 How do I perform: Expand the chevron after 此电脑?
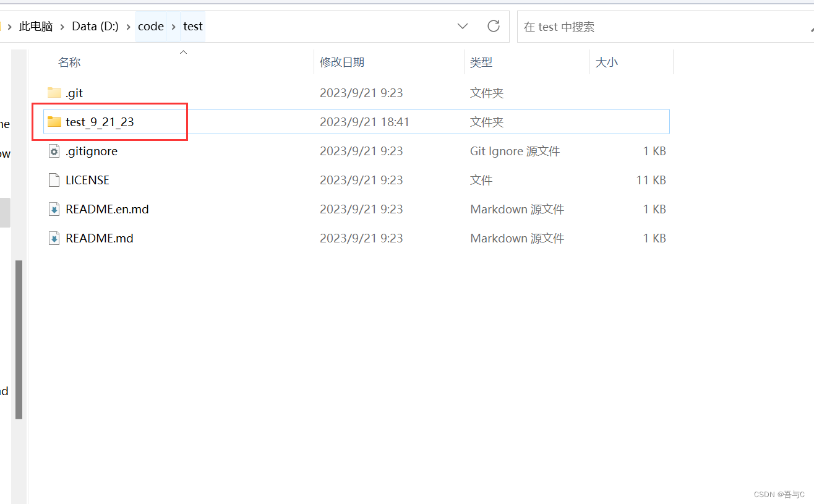pyautogui.click(x=62, y=27)
